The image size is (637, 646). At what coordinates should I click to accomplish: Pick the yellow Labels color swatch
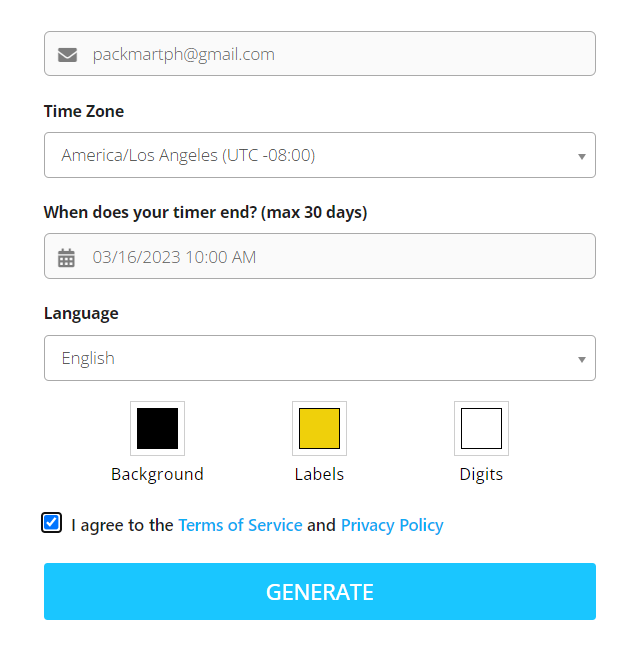(319, 428)
